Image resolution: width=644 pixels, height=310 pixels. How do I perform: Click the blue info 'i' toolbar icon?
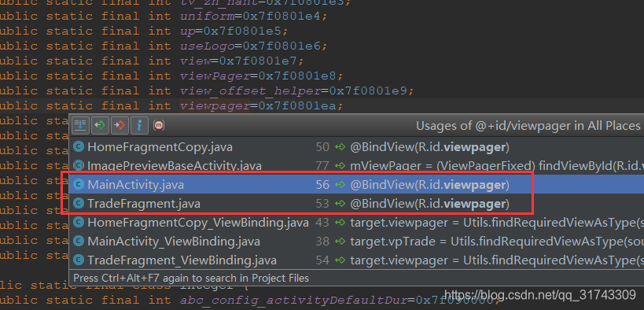click(x=139, y=125)
